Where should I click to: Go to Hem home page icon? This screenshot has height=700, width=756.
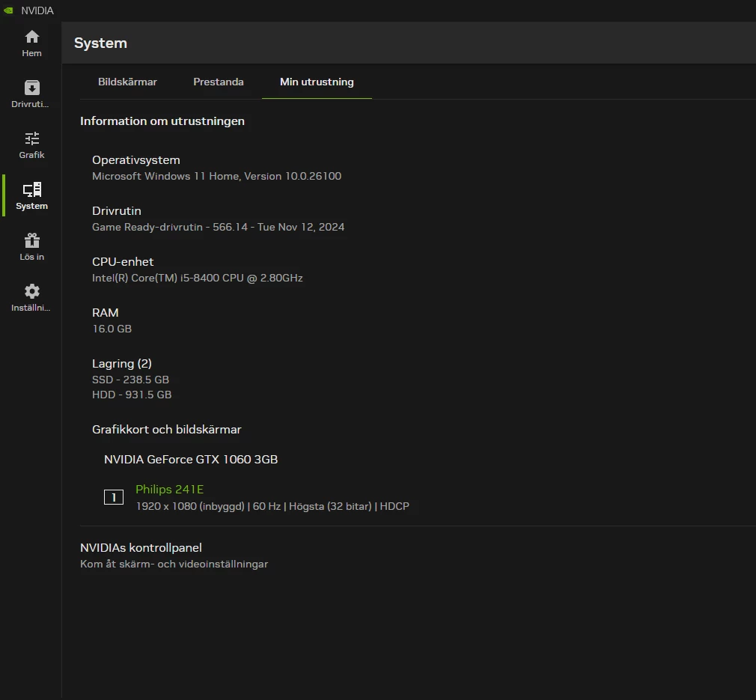pyautogui.click(x=32, y=37)
